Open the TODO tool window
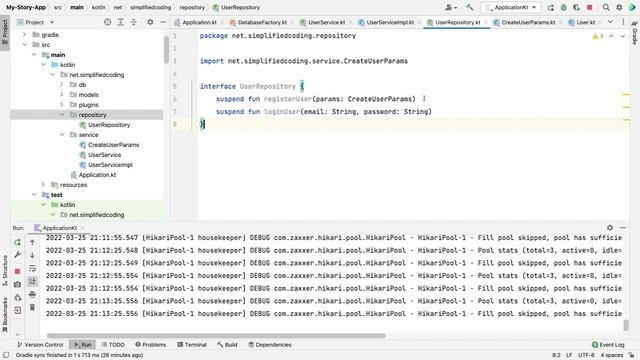 click(x=113, y=344)
